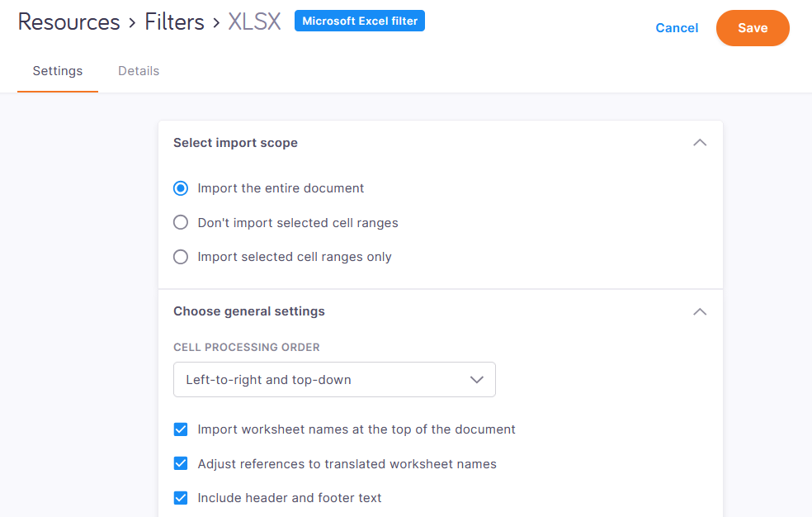Go to Resources breadcrumb
812x517 pixels.
[x=68, y=21]
